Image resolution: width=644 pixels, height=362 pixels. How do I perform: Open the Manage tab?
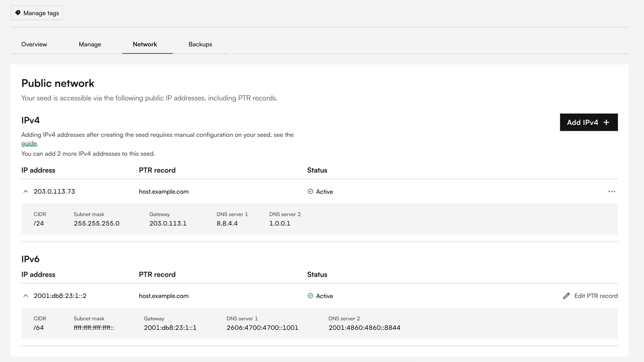click(90, 44)
